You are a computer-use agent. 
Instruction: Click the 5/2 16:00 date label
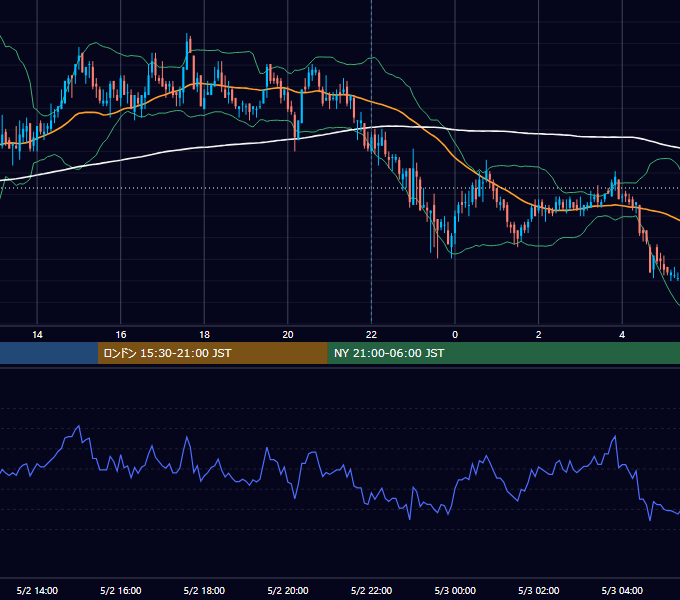pos(121,590)
